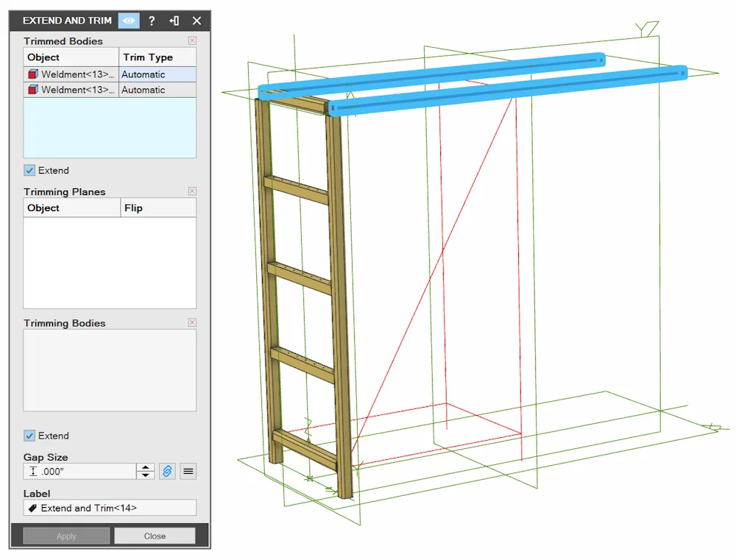Increase Gap Size with the up arrow
The height and width of the screenshot is (560, 736).
[x=146, y=467]
